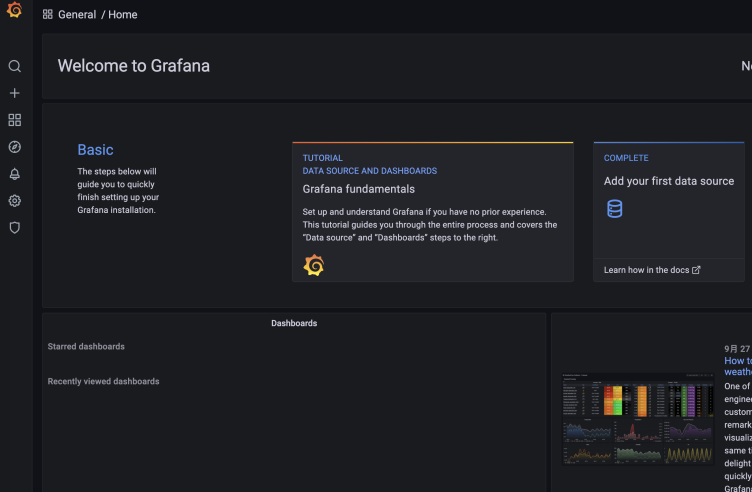The image size is (752, 492).
Task: Select the Starred dashboards section label
Action: coord(86,346)
